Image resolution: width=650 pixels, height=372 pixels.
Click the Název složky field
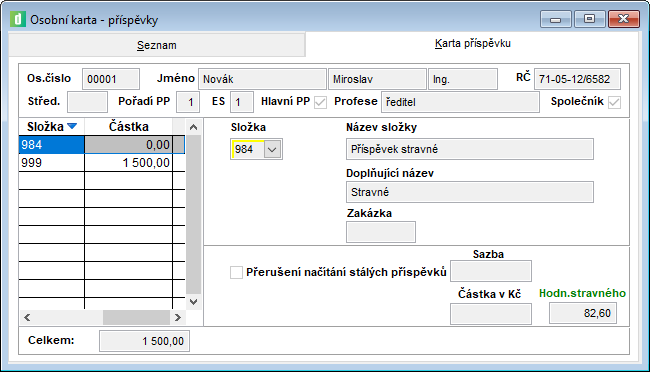(x=470, y=149)
